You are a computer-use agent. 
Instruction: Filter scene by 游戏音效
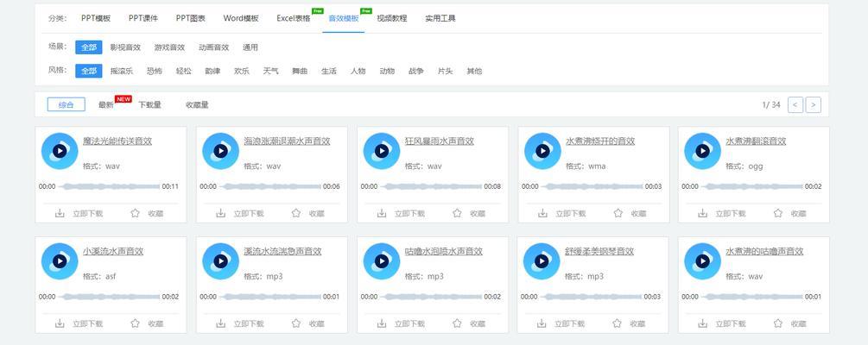[169, 47]
